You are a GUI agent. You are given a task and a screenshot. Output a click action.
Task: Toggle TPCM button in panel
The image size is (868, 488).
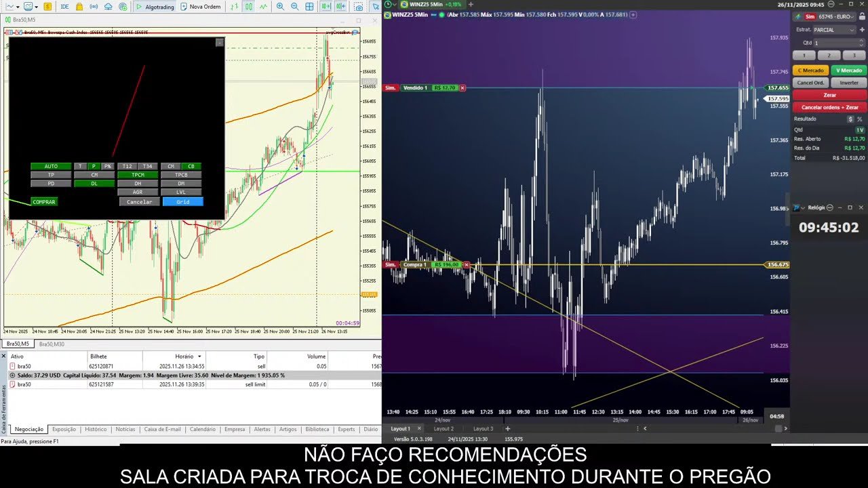(138, 175)
